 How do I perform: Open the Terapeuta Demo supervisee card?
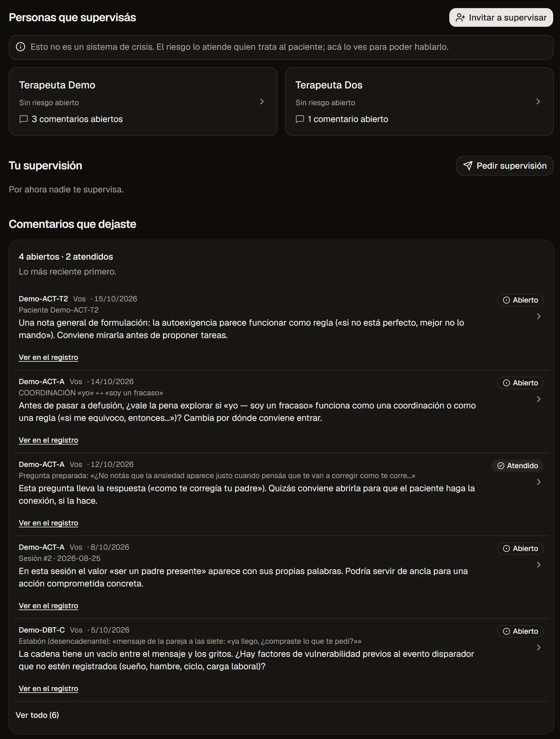pos(143,101)
